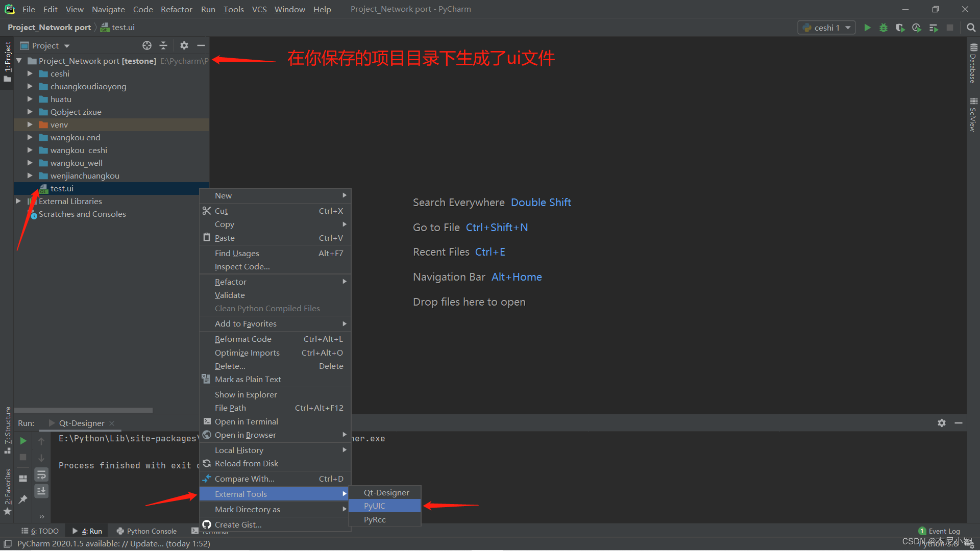Open the Event Log

click(x=939, y=531)
